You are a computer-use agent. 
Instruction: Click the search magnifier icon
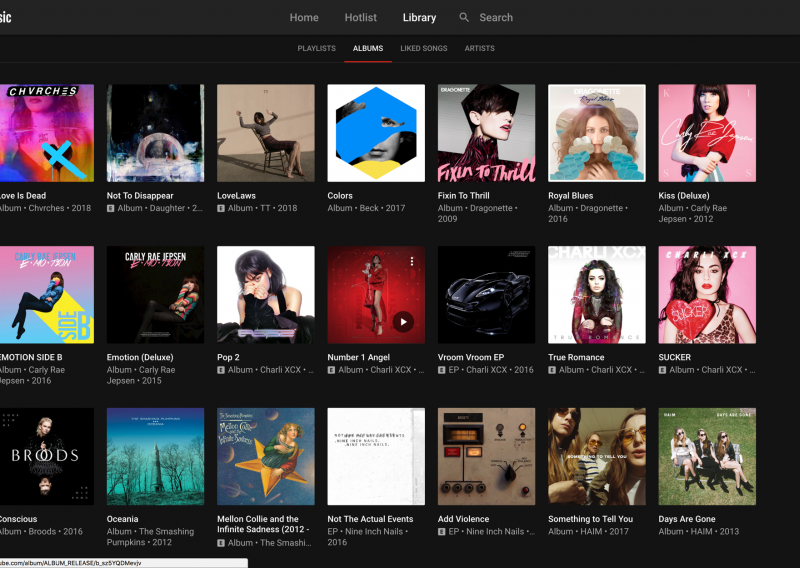[464, 17]
